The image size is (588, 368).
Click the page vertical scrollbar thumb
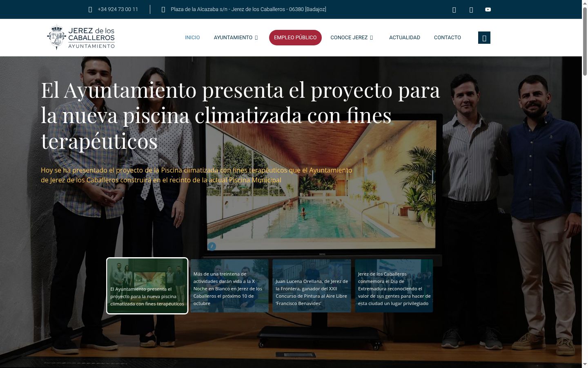pyautogui.click(x=585, y=41)
